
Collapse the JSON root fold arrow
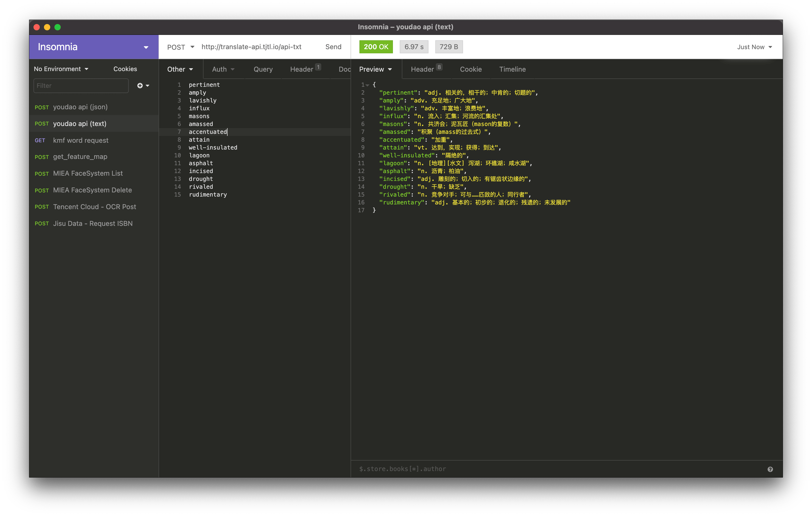[x=368, y=85]
